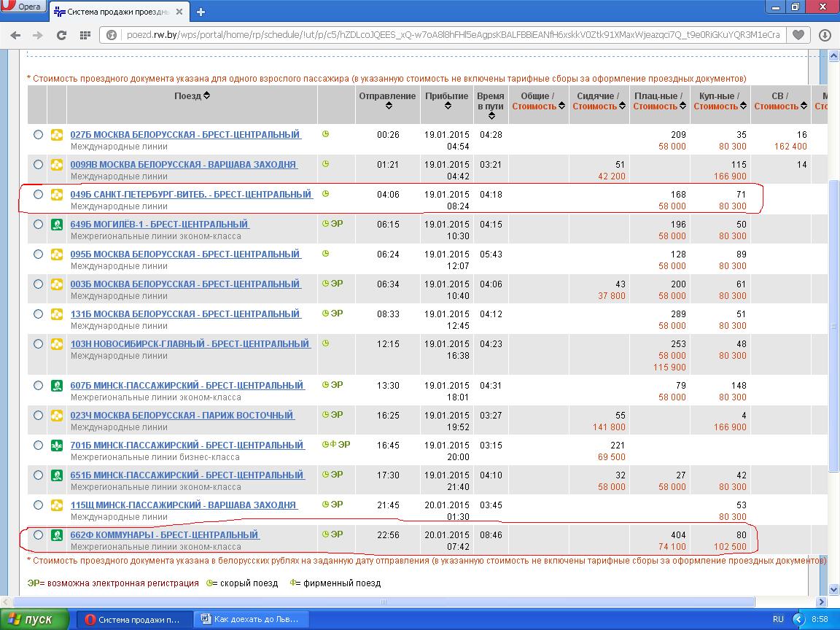Open the Windows пуск start button

(x=34, y=619)
